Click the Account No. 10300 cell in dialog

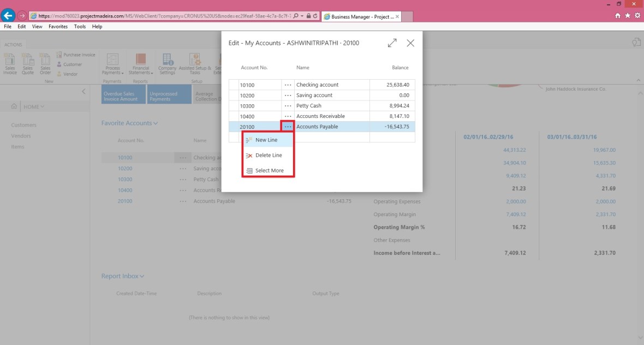260,106
